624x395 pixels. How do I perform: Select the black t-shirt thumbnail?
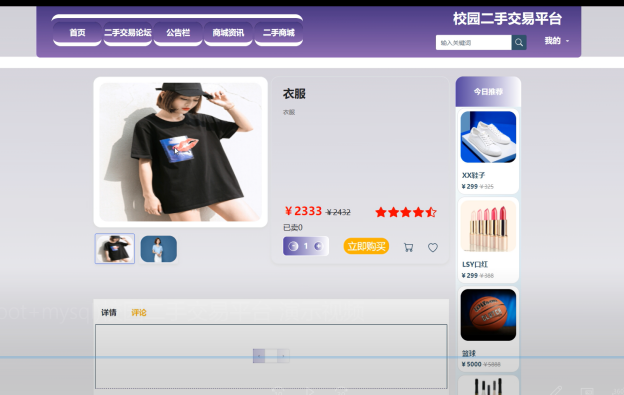coord(115,249)
